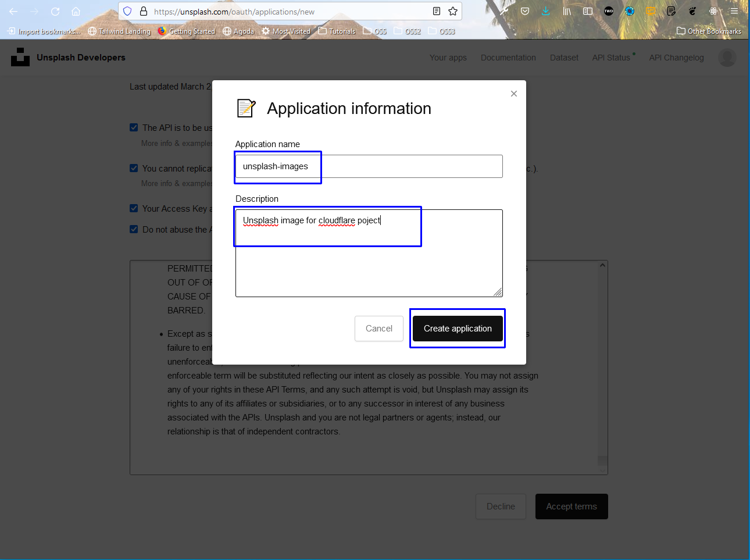
Task: Click the Application name field
Action: point(369,166)
